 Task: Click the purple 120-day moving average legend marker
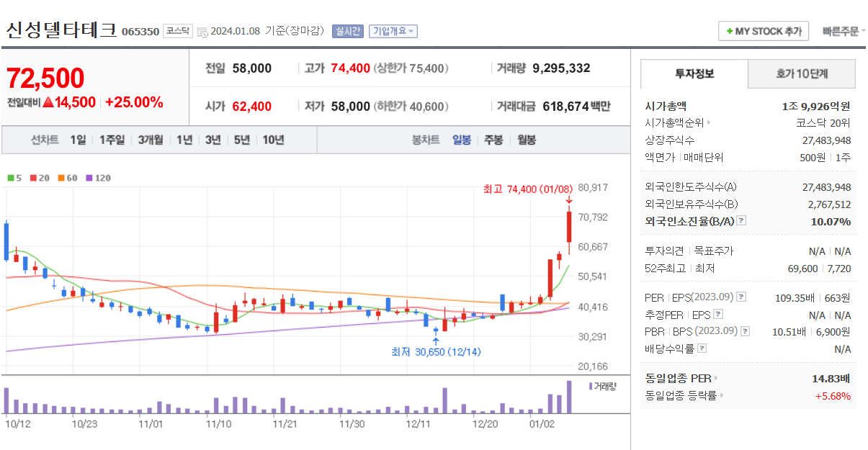(89, 178)
